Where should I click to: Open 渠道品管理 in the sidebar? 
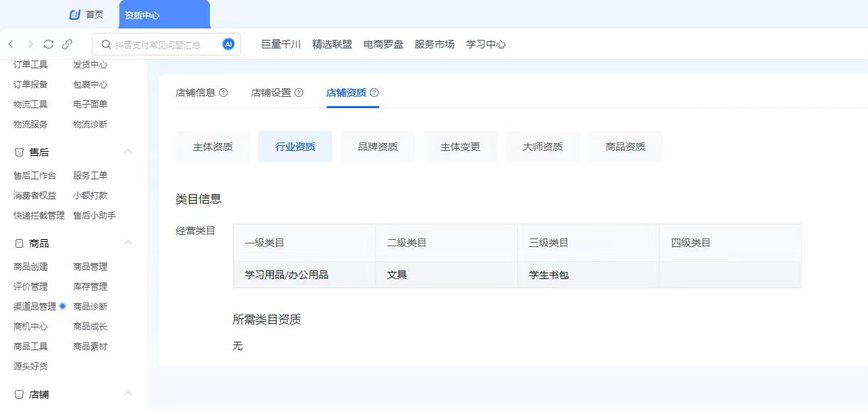(35, 307)
